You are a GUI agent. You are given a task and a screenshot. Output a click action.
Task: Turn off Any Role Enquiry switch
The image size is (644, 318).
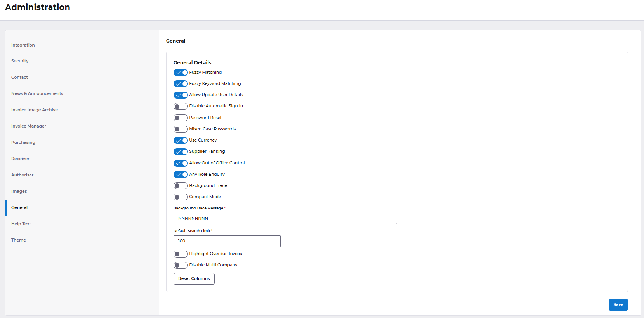pyautogui.click(x=181, y=175)
